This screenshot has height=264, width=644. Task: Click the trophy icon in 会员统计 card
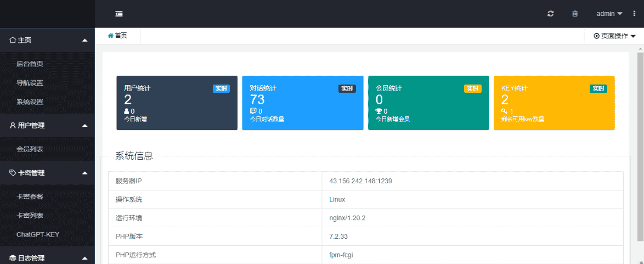coord(379,111)
